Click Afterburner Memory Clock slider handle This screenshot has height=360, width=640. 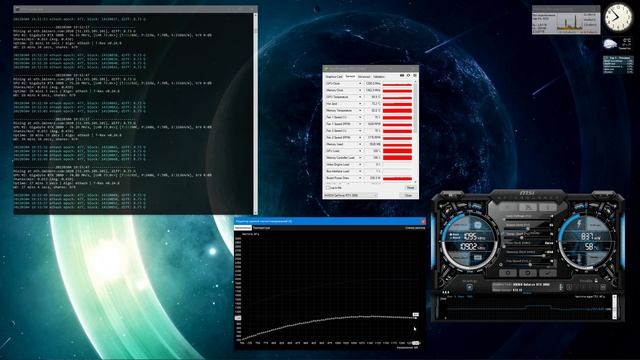tap(543, 256)
